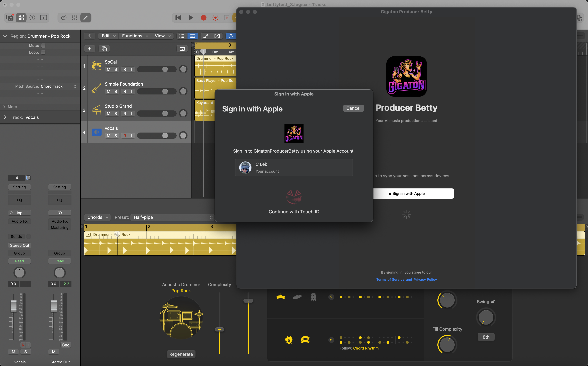The width and height of the screenshot is (588, 366).
Task: Select the SoCal drum kit track icon
Action: pyautogui.click(x=96, y=66)
